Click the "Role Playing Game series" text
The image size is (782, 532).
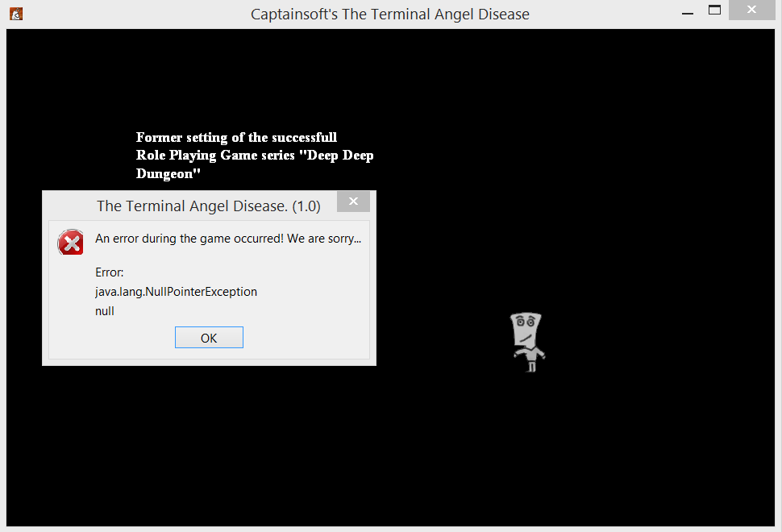point(215,155)
